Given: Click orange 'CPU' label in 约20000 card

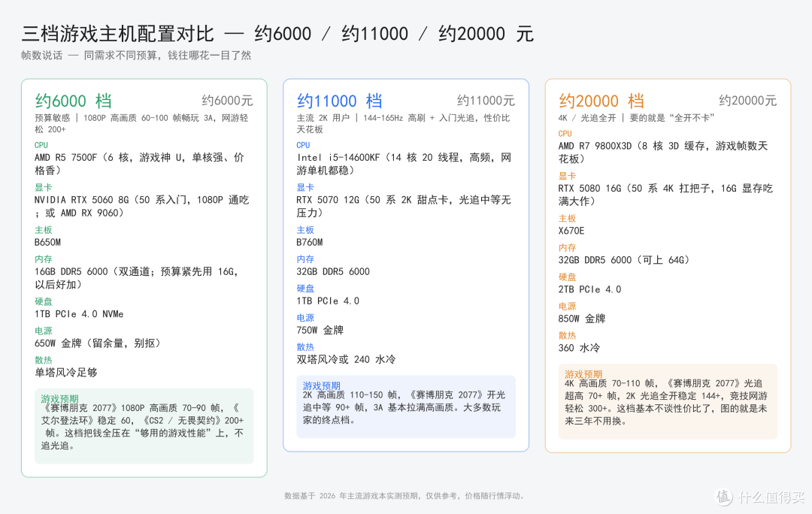Looking at the screenshot, I should coord(565,134).
